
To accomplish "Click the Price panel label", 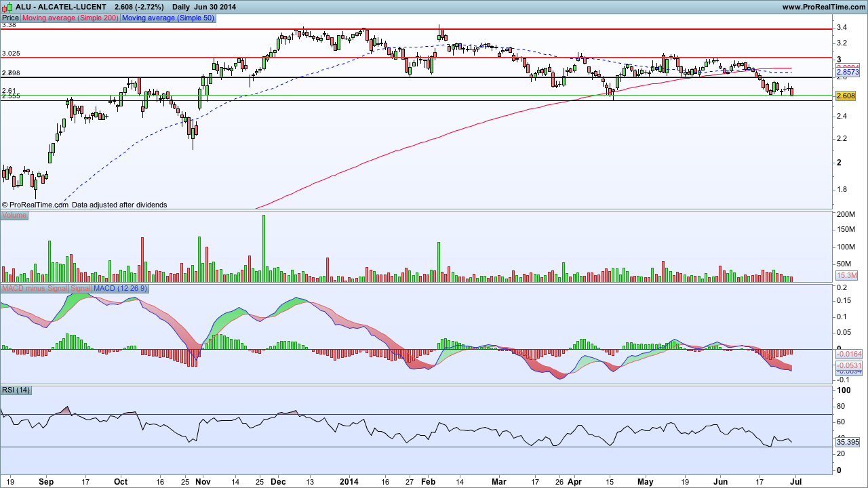I will pos(10,18).
